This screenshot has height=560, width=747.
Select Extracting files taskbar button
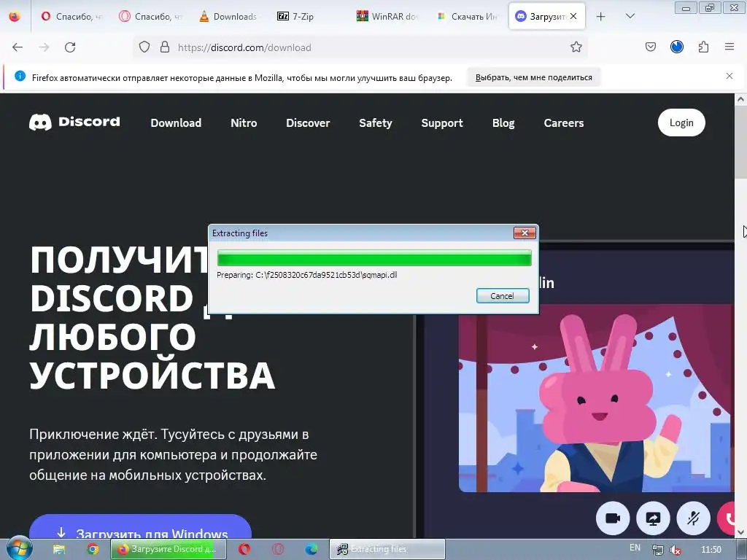tap(387, 549)
